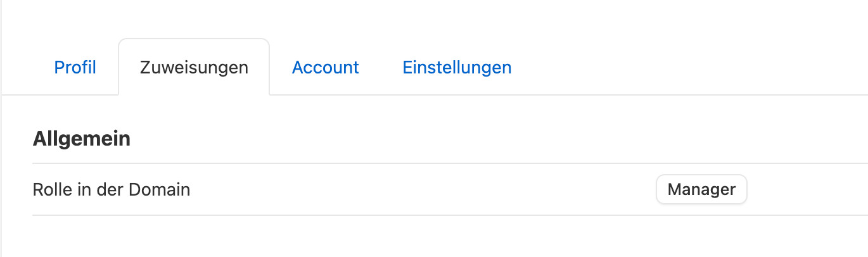Image resolution: width=868 pixels, height=257 pixels.
Task: Open the Profil tab
Action: tap(75, 67)
